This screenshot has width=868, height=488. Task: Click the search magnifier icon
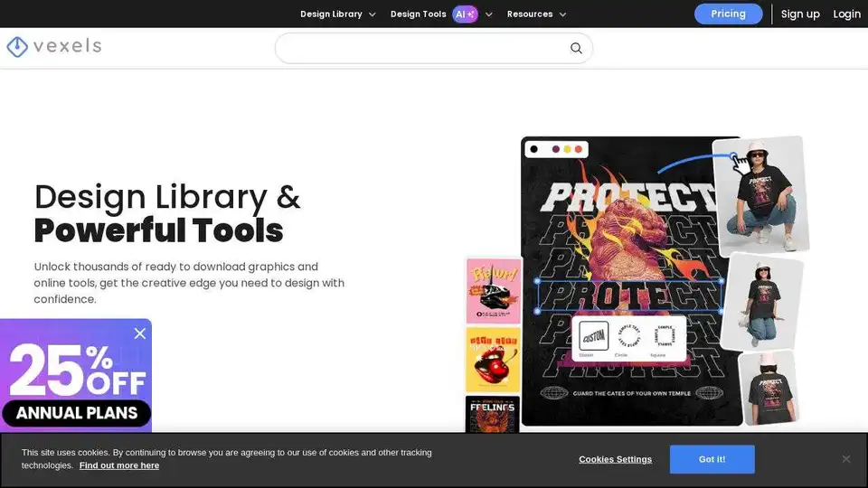pyautogui.click(x=576, y=48)
